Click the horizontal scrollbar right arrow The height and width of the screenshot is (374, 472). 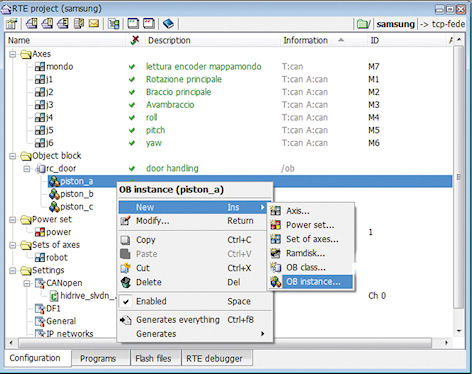point(446,342)
